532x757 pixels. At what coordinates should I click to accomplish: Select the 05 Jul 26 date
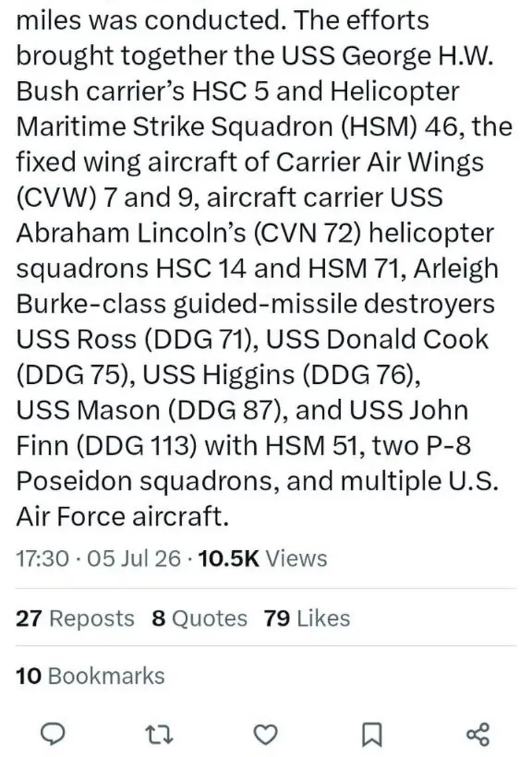pyautogui.click(x=134, y=559)
